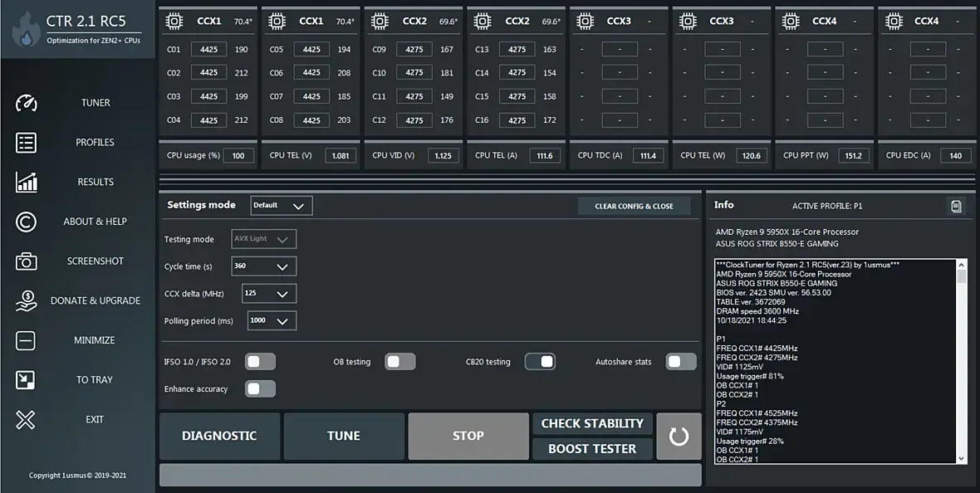Click the Minimize box icon
Image resolution: width=980 pixels, height=493 pixels.
26,340
